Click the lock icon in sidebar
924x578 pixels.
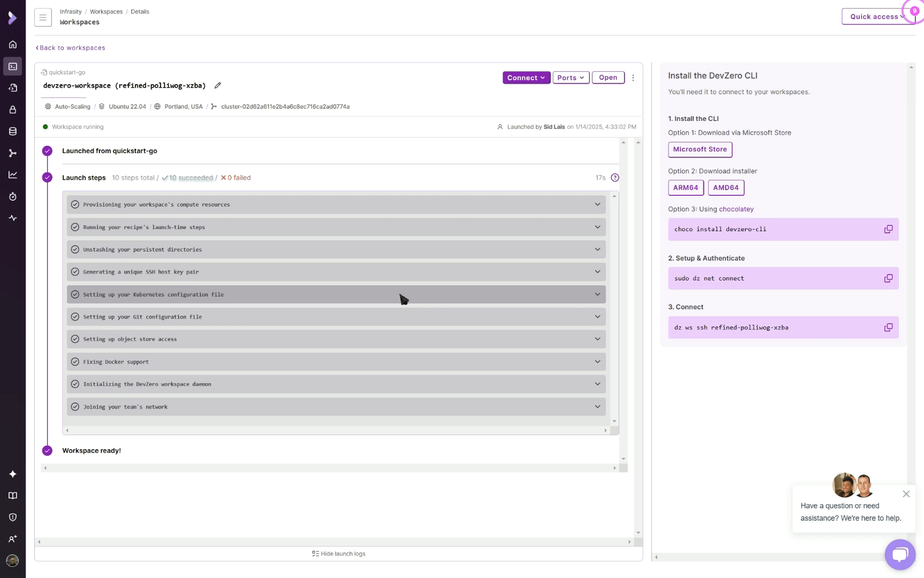tap(13, 110)
